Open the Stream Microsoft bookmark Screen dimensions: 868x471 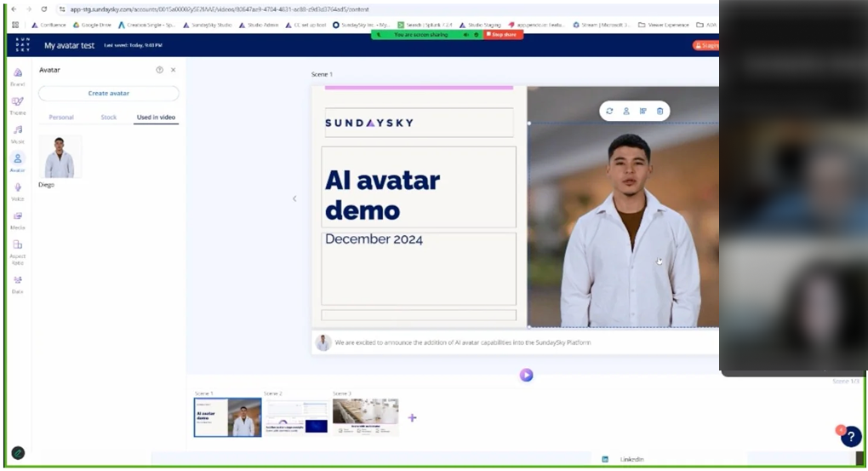click(601, 25)
